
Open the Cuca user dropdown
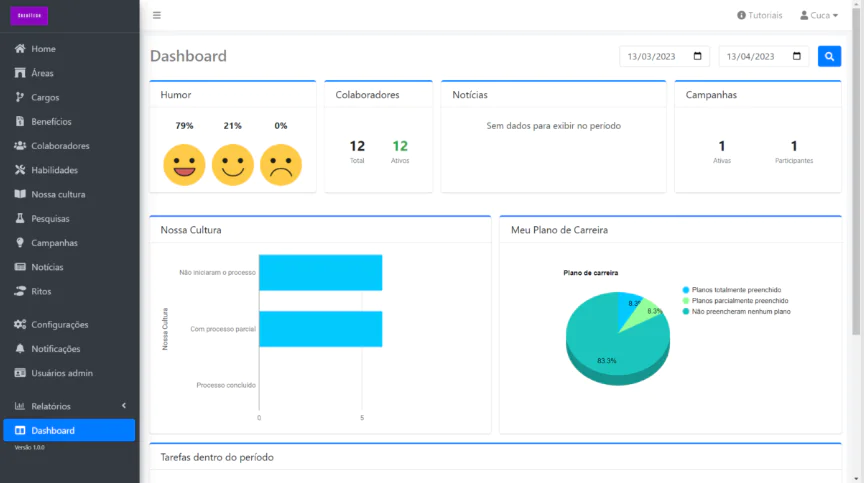click(x=819, y=15)
